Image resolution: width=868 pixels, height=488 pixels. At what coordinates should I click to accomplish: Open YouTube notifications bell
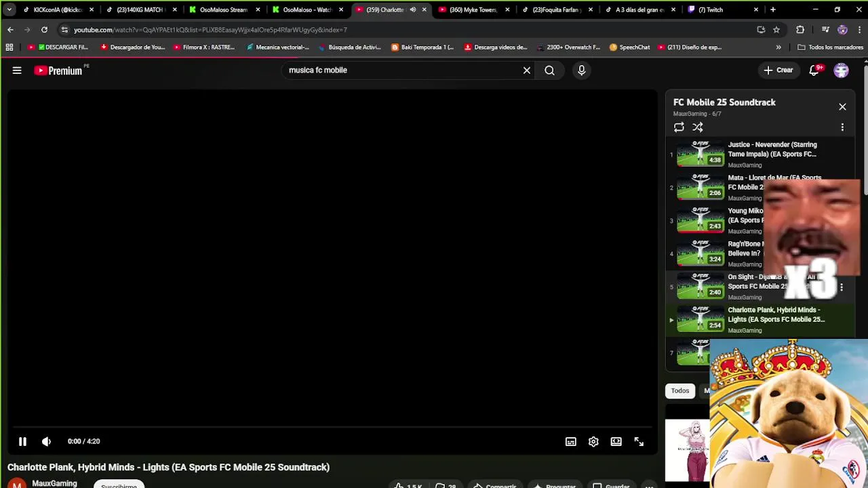[x=814, y=70]
